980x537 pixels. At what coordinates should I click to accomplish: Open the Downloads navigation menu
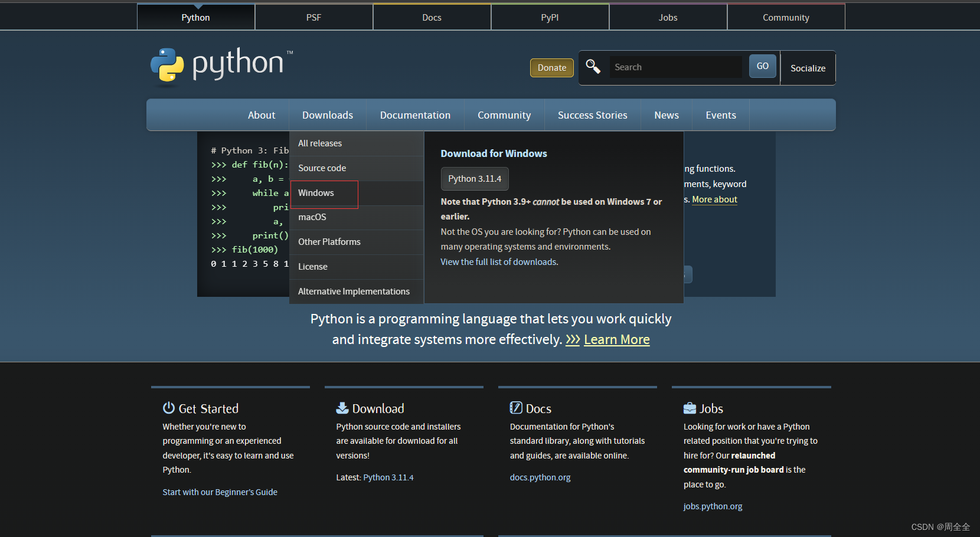tap(328, 115)
